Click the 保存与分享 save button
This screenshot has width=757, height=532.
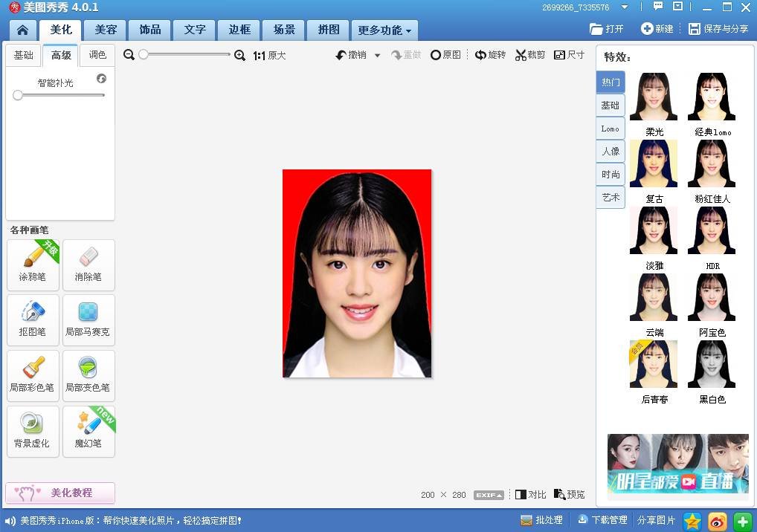coord(718,29)
